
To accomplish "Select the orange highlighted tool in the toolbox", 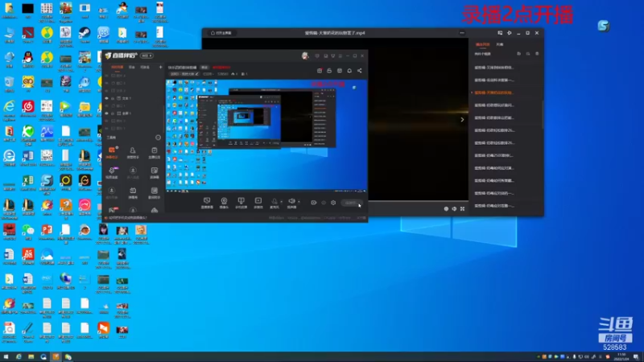I will (112, 152).
